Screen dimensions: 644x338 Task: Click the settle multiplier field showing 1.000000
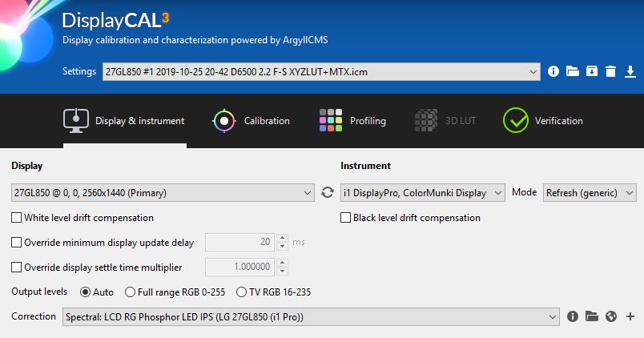pos(239,267)
